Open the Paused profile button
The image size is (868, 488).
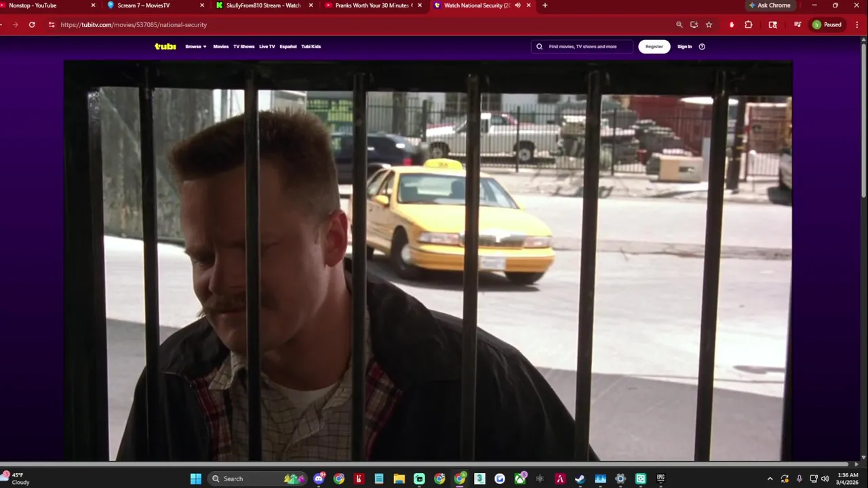(827, 24)
